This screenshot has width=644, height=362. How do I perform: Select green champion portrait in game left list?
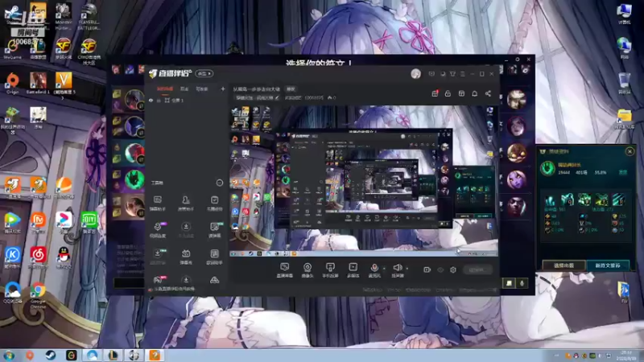tap(134, 179)
